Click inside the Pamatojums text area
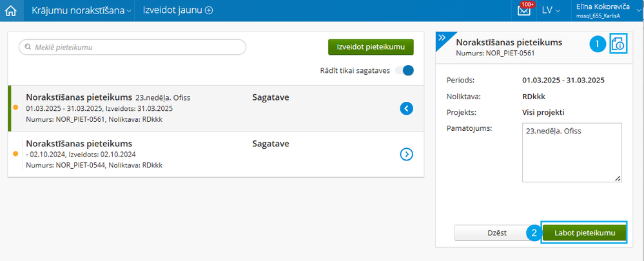The width and height of the screenshot is (644, 261). (x=572, y=152)
